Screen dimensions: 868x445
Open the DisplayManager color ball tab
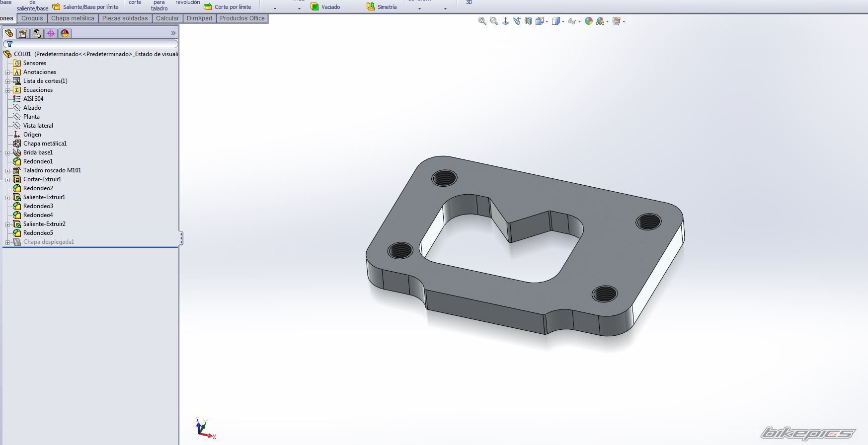pos(65,33)
